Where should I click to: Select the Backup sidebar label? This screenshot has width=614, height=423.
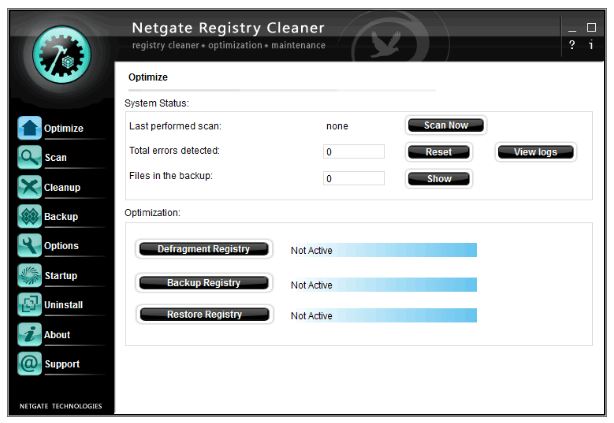click(61, 217)
